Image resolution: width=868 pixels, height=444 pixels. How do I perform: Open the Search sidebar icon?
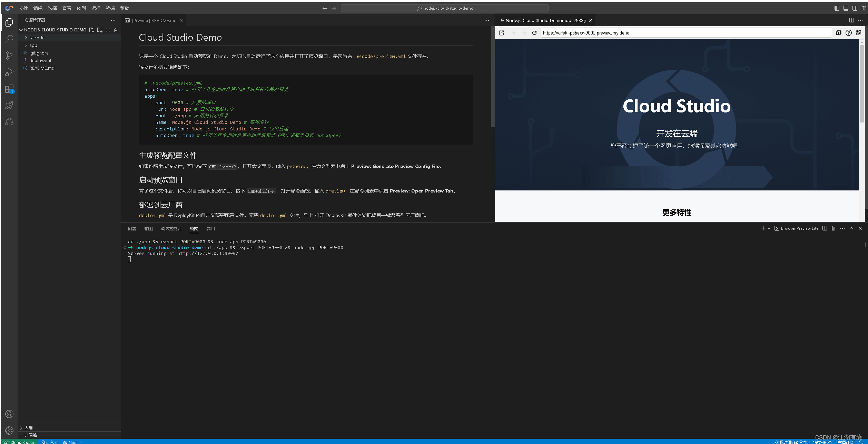9,39
